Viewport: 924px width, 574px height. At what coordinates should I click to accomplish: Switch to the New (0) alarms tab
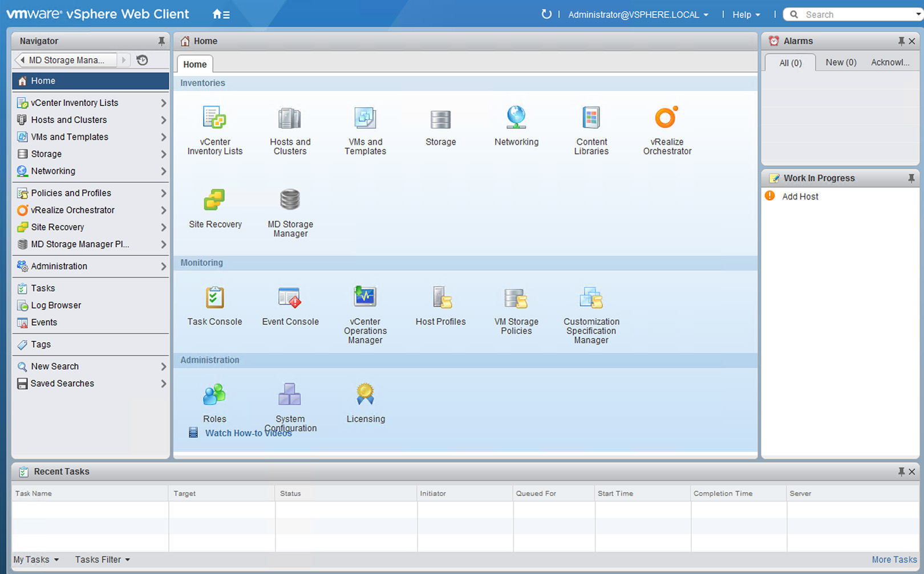[x=841, y=63]
